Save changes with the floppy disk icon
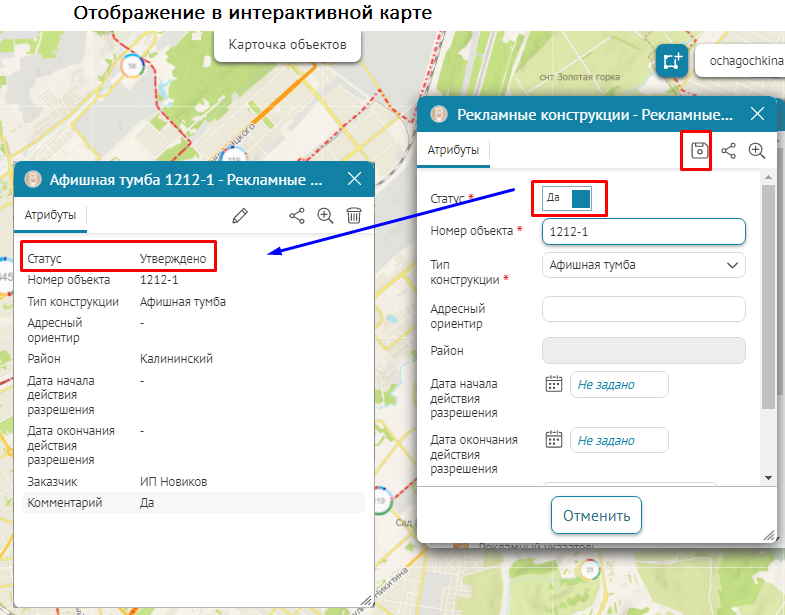Screen dimensions: 785x615 [700, 151]
